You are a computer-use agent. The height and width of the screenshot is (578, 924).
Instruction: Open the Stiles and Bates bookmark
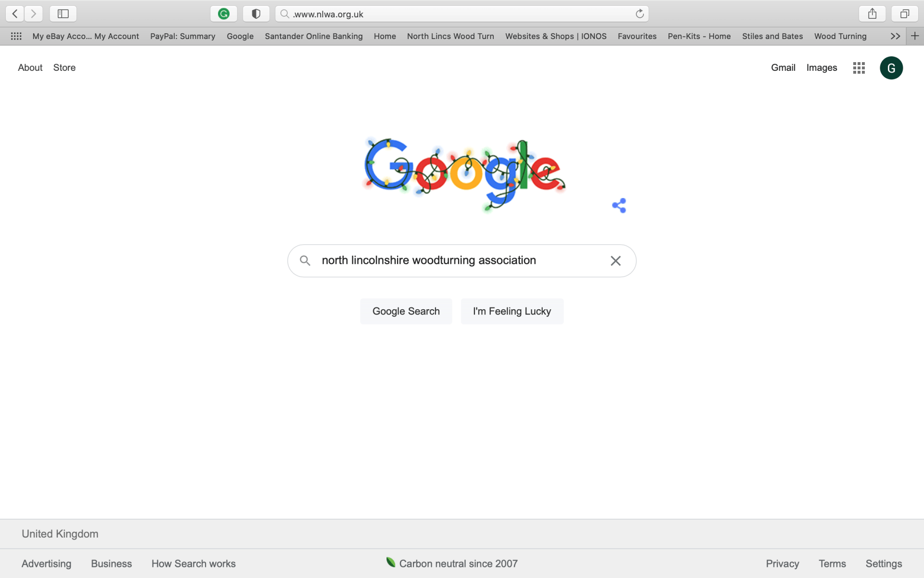tap(772, 36)
